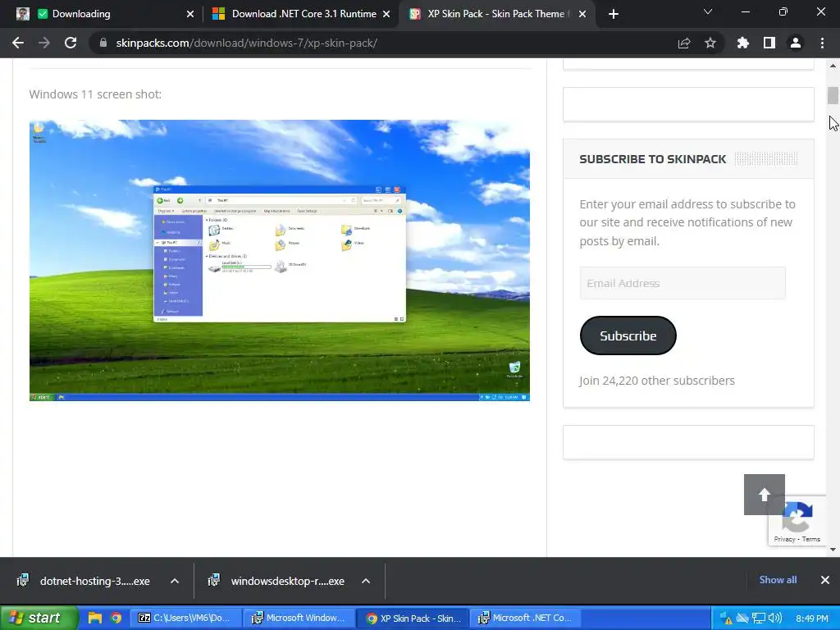Click the display connection tray icon
Screen dimensions: 840x630
[x=759, y=619]
